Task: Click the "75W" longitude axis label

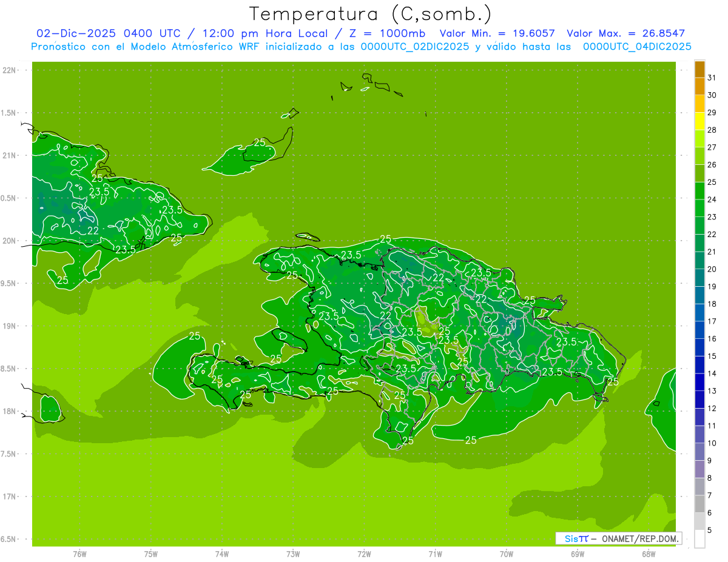Action: click(151, 554)
